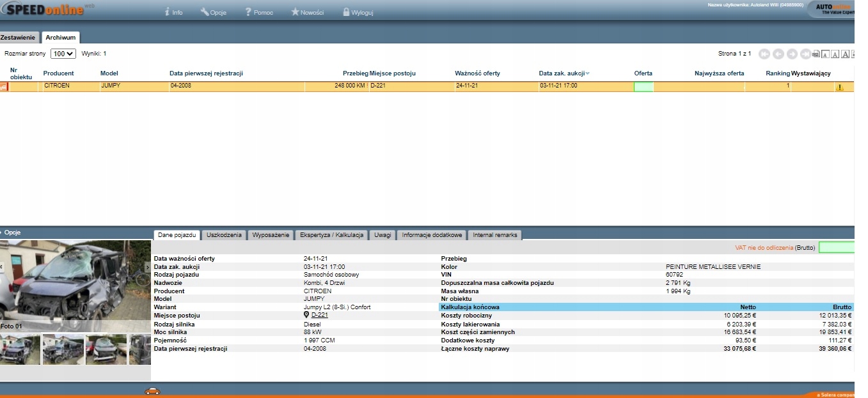Switch to the Uszkodzenia tab
This screenshot has width=868, height=398.
(x=224, y=235)
